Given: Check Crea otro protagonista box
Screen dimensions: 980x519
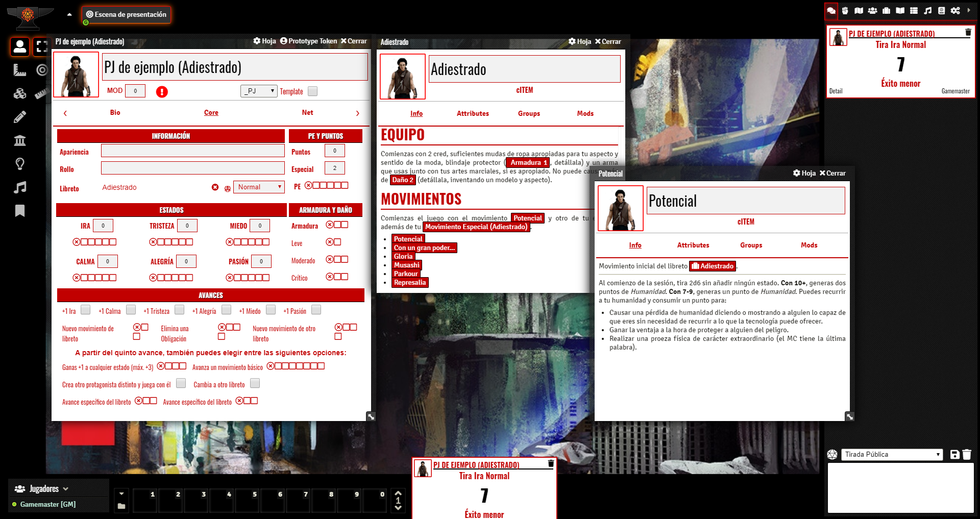Looking at the screenshot, I should click(x=181, y=383).
